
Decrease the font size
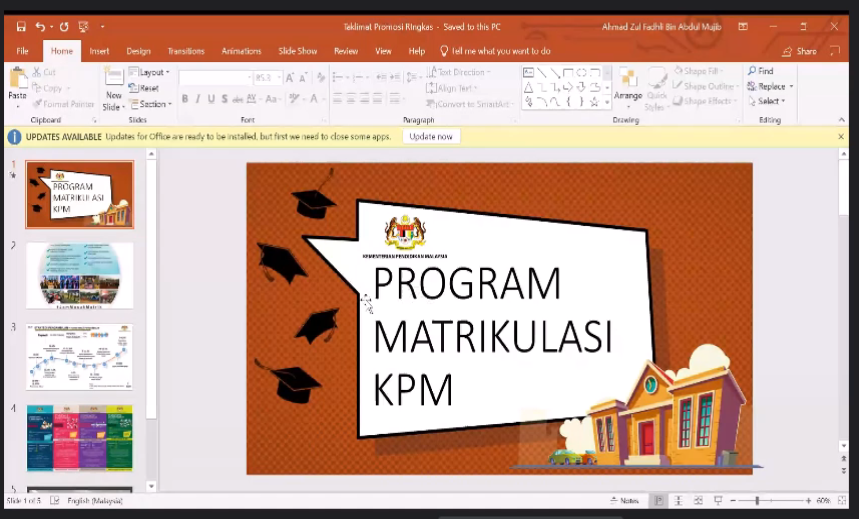coord(303,78)
